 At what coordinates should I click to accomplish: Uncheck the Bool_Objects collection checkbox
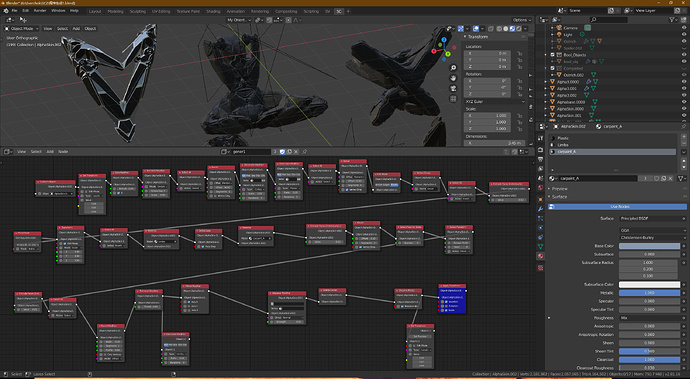point(553,55)
